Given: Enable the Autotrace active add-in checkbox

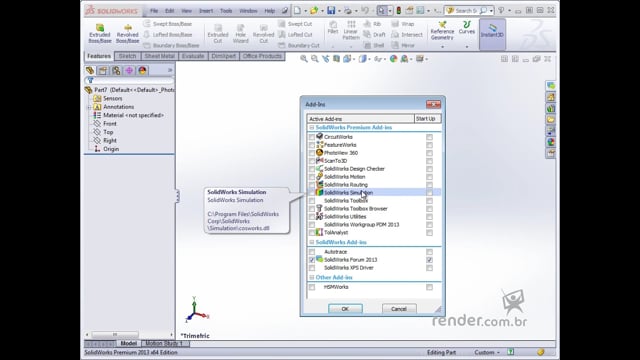Looking at the screenshot, I should pos(312,252).
